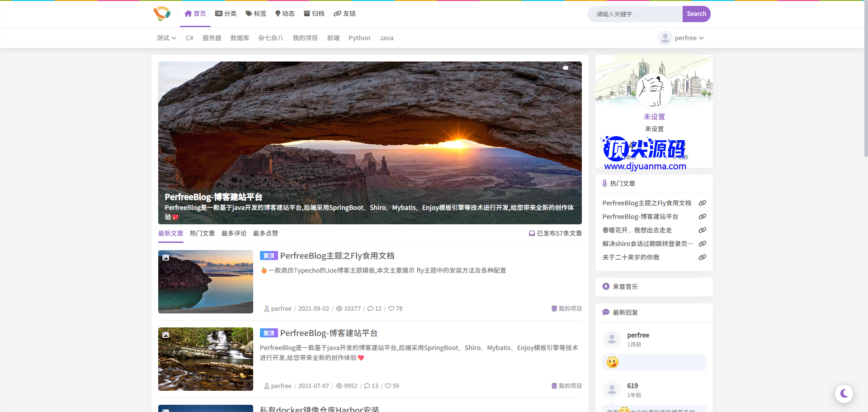The image size is (868, 412).
Task: Open the perfree user dropdown menu
Action: coord(689,38)
